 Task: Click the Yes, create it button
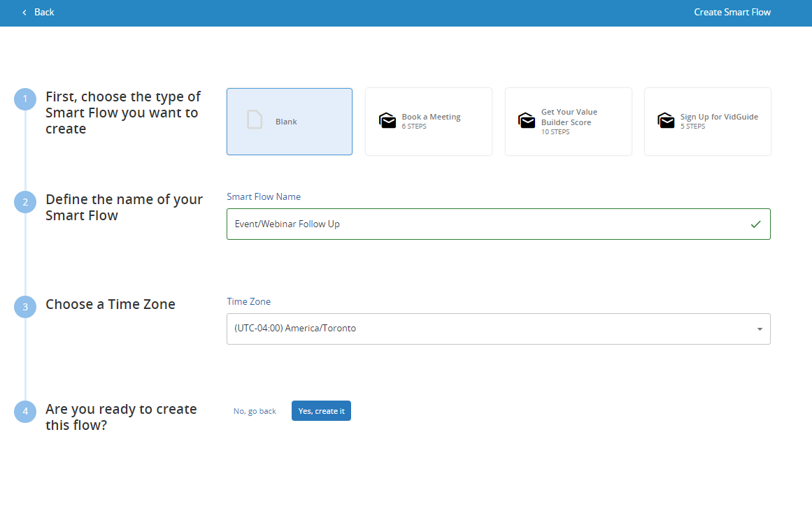(x=321, y=410)
